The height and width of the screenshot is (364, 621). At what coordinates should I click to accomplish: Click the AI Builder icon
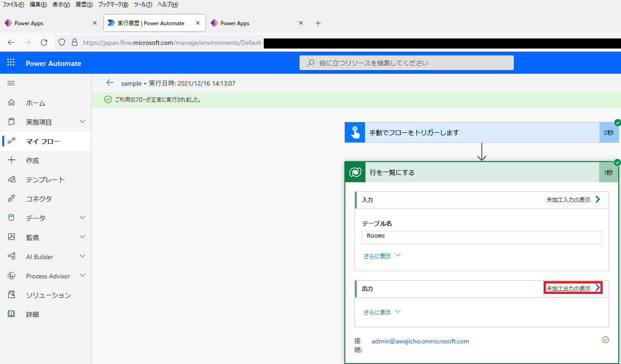(11, 256)
